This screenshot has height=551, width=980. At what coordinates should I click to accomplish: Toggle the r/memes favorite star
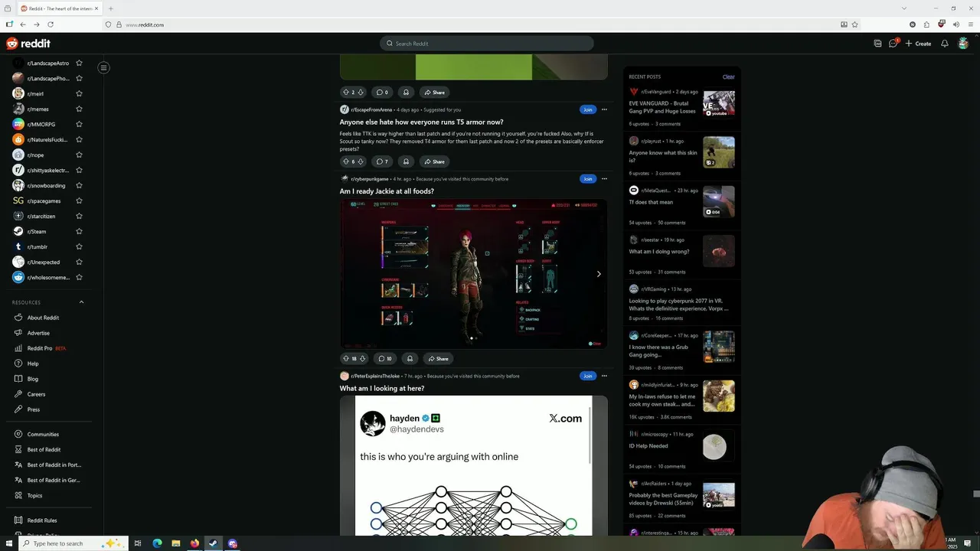79,109
